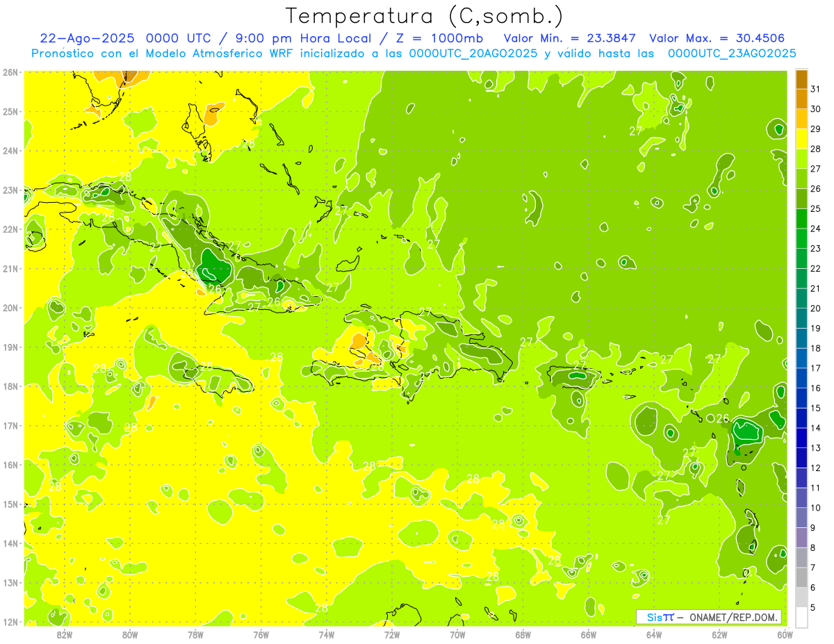Click the '76W' longitude axis label
Screen dimensions: 834x644
point(261,634)
